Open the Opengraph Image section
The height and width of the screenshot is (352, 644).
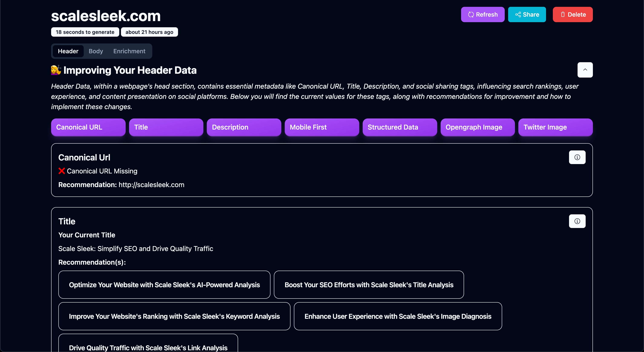click(477, 127)
